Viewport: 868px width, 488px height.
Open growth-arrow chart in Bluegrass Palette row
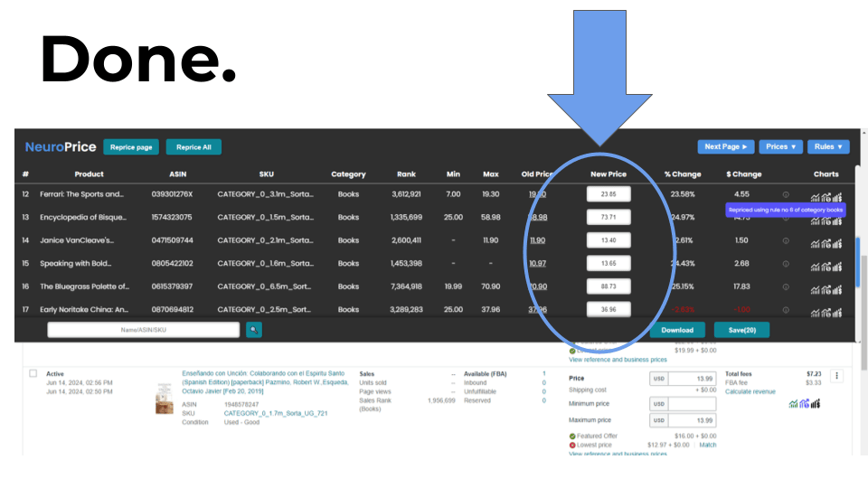coord(826,290)
